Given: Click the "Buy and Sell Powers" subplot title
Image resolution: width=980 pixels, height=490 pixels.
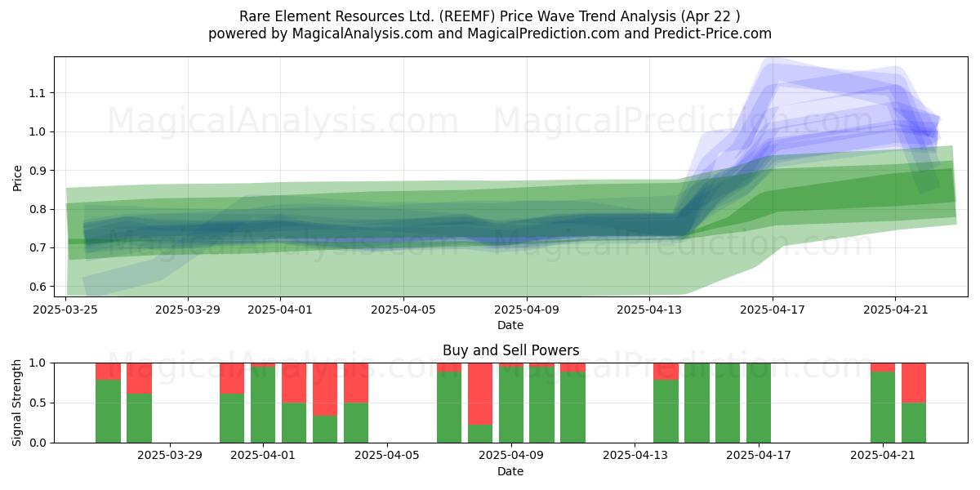Looking at the screenshot, I should pos(510,350).
